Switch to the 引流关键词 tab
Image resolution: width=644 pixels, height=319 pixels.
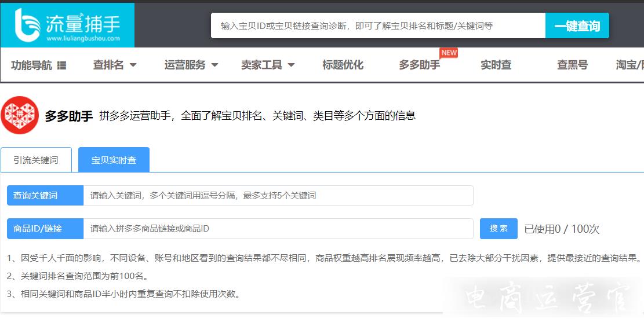36,160
